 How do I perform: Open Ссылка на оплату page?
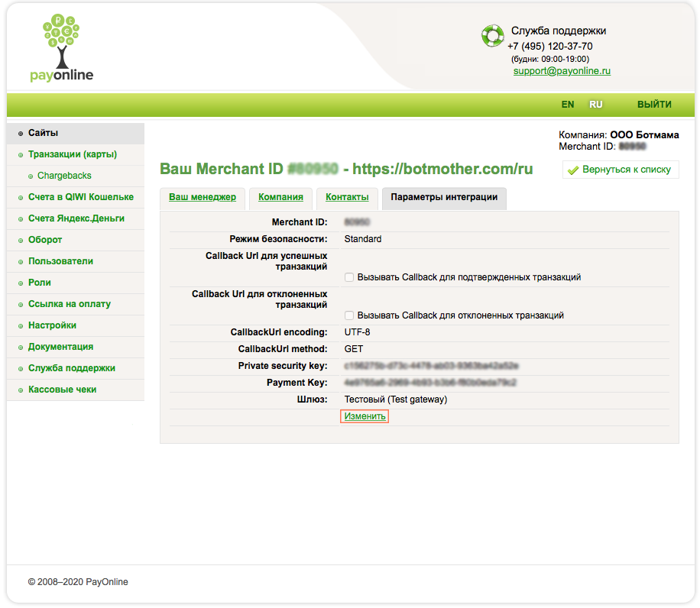pyautogui.click(x=76, y=304)
